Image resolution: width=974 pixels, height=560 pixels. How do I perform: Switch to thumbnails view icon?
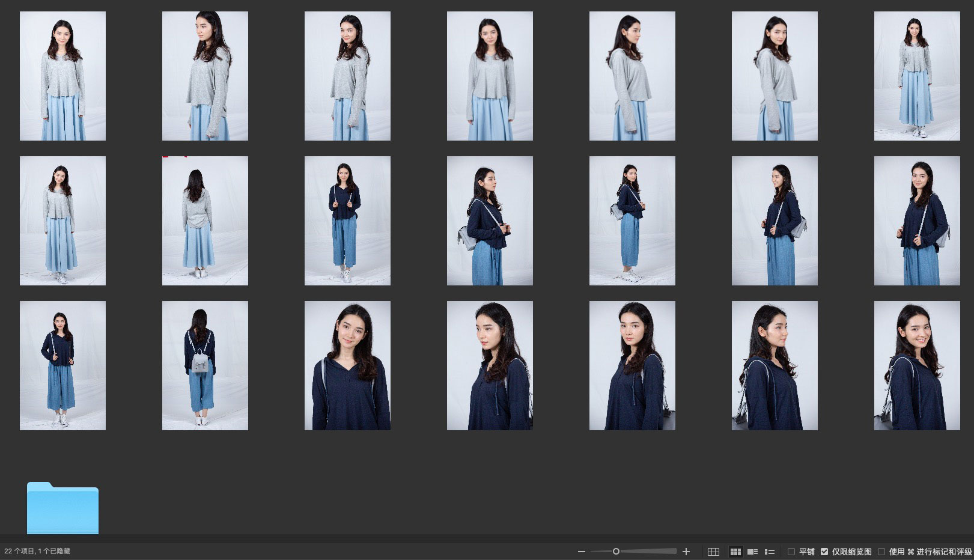[x=735, y=552]
